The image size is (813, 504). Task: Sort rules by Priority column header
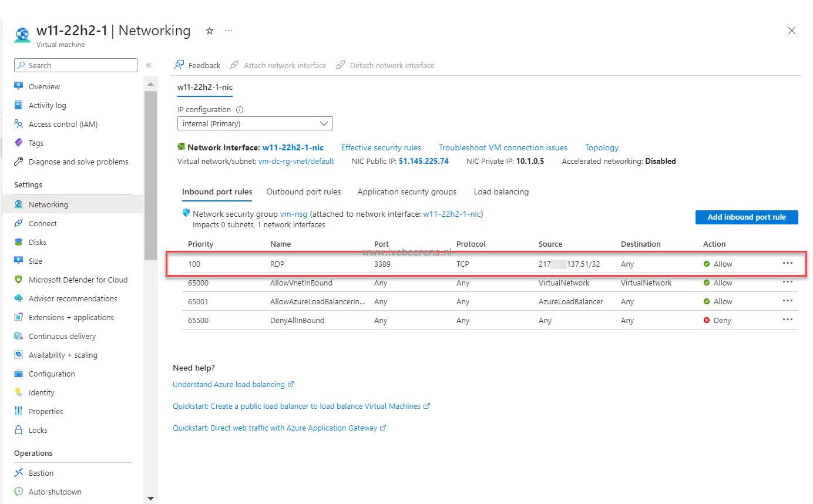[x=200, y=244]
